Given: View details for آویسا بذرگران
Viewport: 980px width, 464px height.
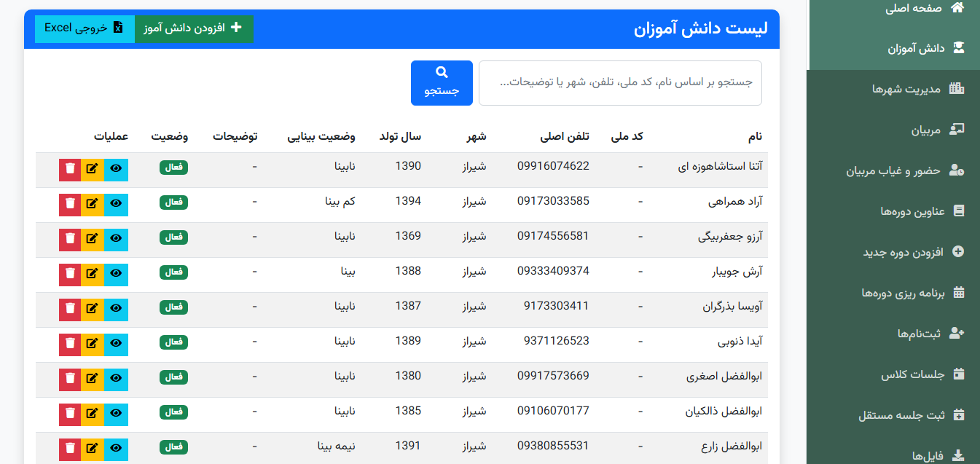Looking at the screenshot, I should pos(117,309).
